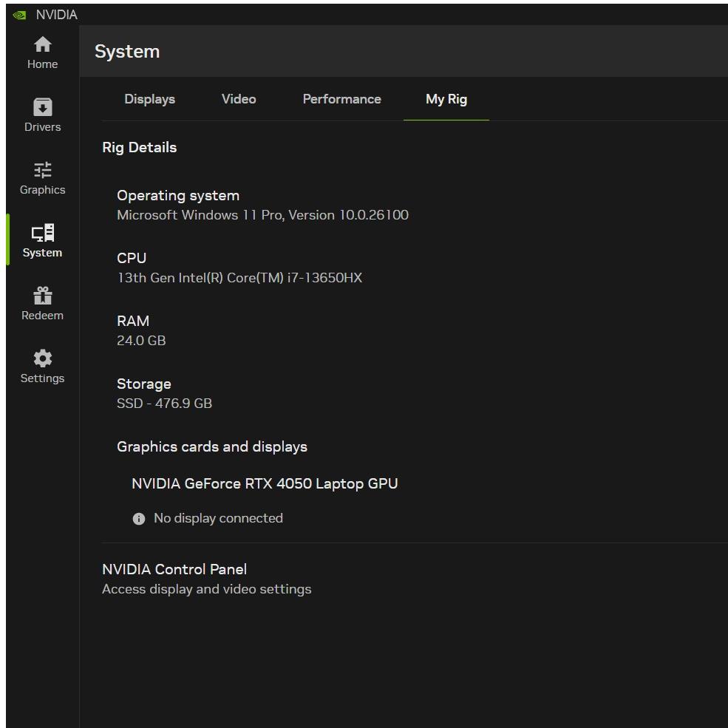This screenshot has height=728, width=728.
Task: Open the Drivers section icon
Action: (x=43, y=108)
